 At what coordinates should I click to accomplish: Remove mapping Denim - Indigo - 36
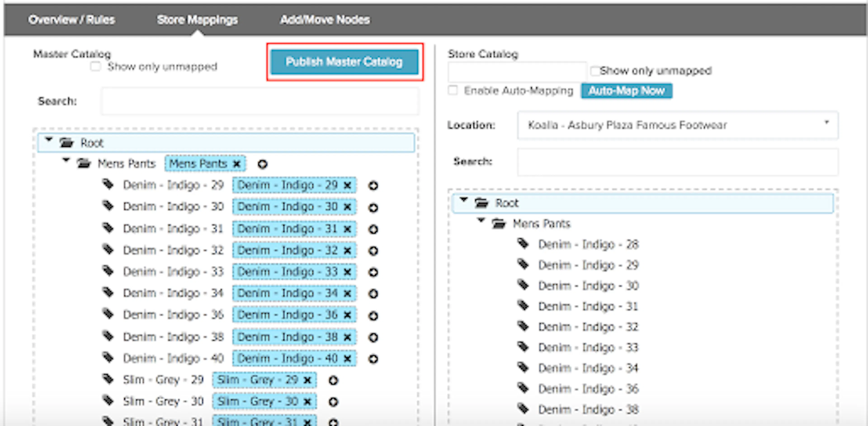tap(347, 315)
